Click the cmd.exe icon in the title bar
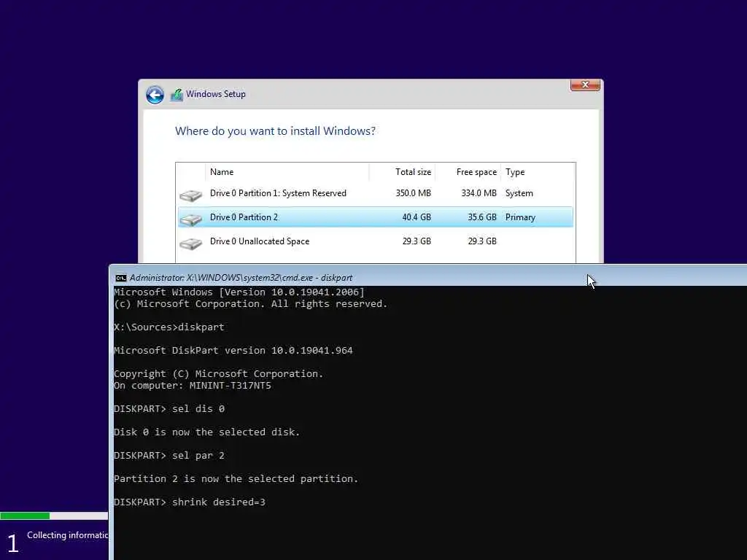Screen dimensions: 747x560 click(121, 278)
